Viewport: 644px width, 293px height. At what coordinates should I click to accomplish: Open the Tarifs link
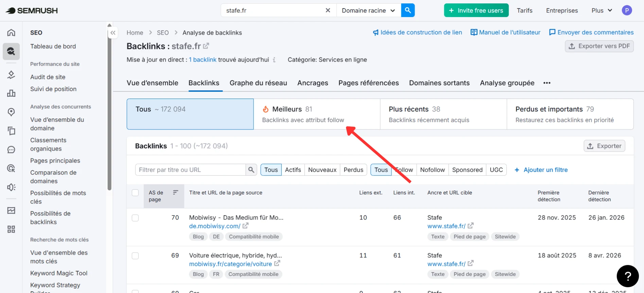point(524,11)
